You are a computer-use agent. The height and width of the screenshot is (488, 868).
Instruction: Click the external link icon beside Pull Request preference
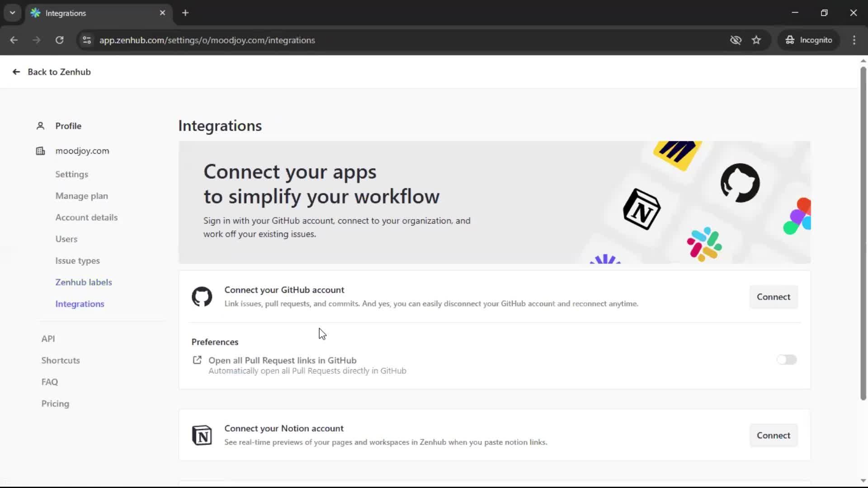click(197, 360)
